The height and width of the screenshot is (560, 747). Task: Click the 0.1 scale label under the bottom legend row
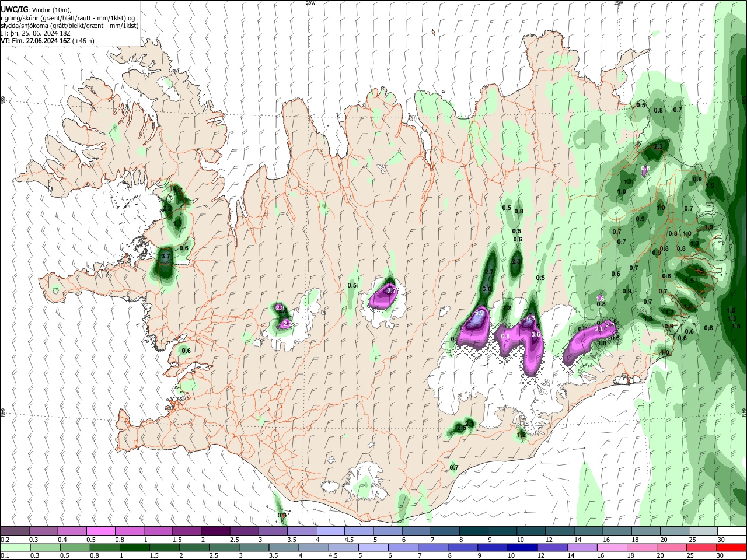(5, 556)
